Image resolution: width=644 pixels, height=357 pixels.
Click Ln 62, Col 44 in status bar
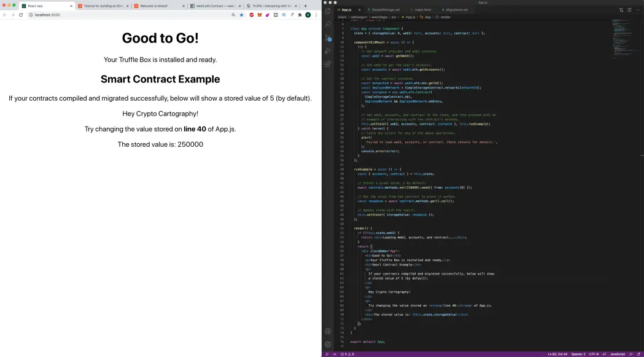pyautogui.click(x=557, y=354)
